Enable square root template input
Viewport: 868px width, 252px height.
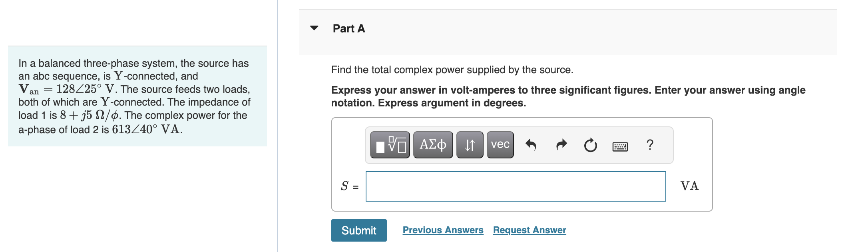(390, 144)
